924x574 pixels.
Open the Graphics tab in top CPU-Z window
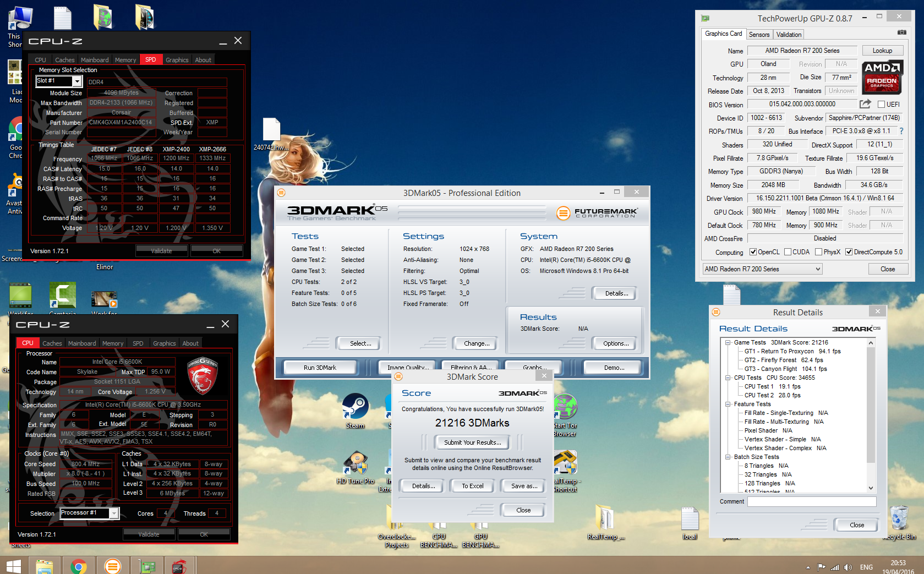point(177,60)
